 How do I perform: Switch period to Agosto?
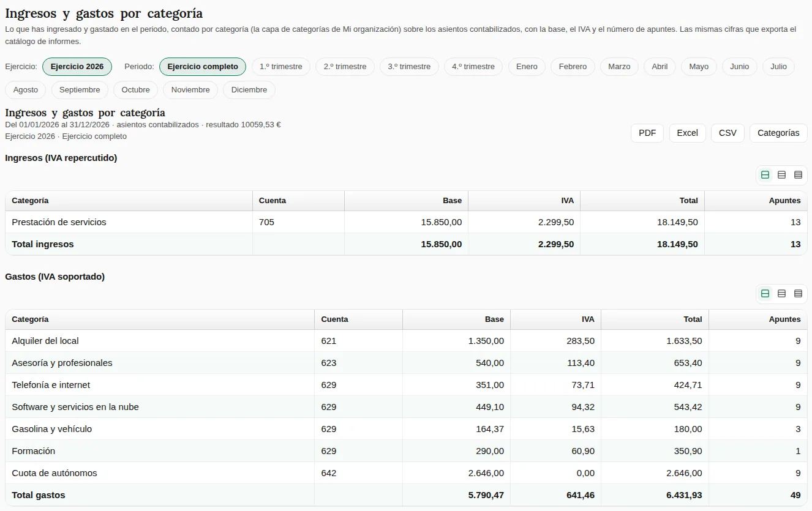coord(26,90)
